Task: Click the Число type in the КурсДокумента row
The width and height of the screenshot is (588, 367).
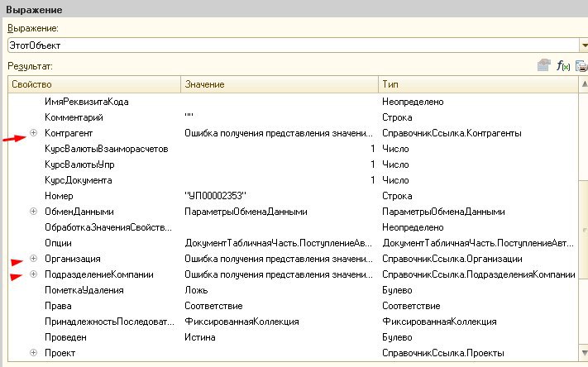Action: tap(395, 180)
